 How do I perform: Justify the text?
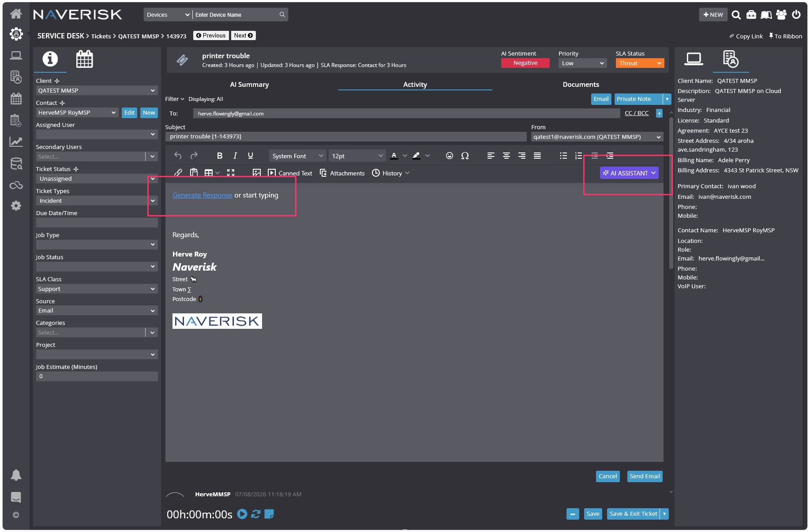tap(537, 156)
